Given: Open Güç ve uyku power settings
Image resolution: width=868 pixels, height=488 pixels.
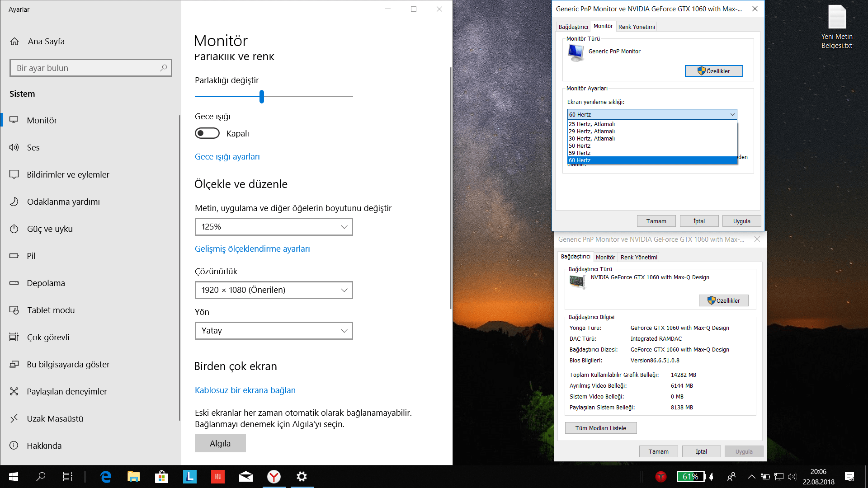Looking at the screenshot, I should click(49, 229).
